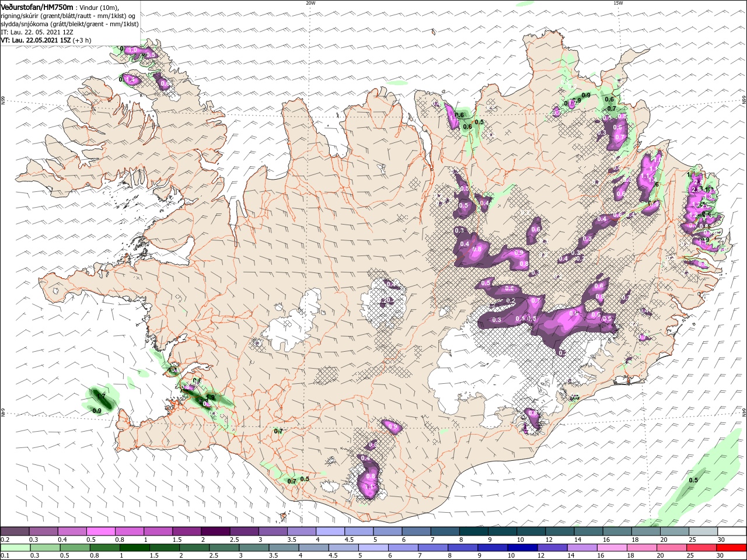The image size is (747, 560).
Task: Pick upper-row dark teal swatch 8 to 9
Action: (x=473, y=531)
